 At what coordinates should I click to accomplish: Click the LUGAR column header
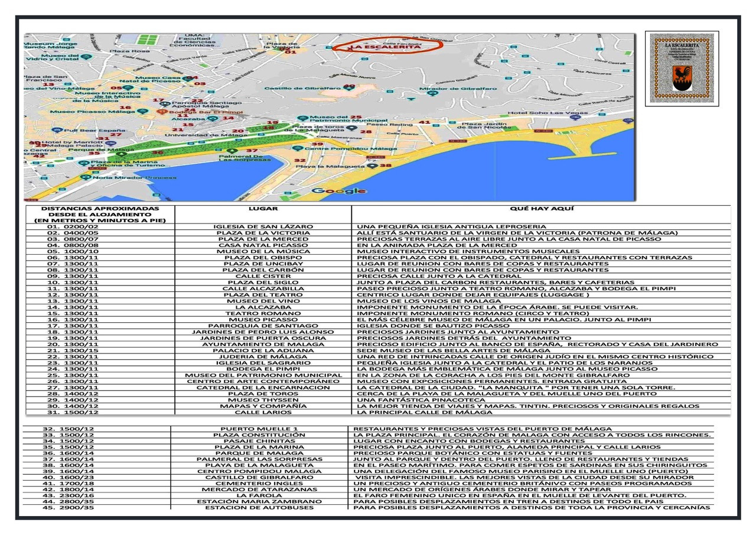tap(263, 209)
